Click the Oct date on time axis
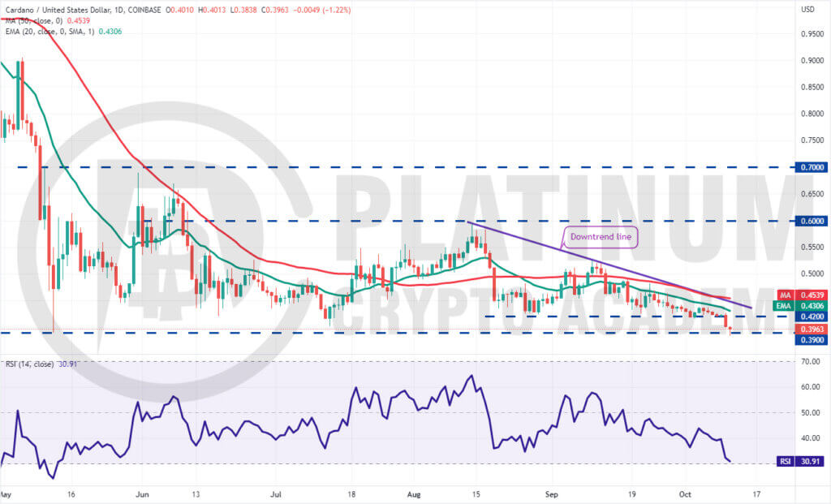 (x=685, y=494)
